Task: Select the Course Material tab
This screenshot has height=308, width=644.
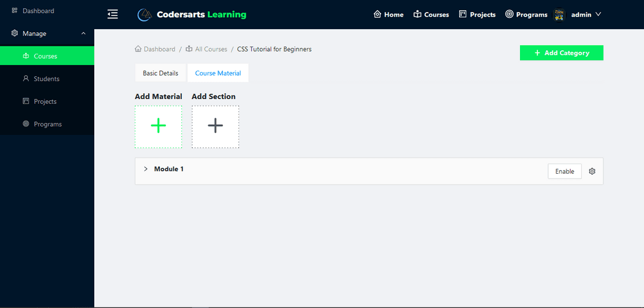Action: [x=218, y=73]
